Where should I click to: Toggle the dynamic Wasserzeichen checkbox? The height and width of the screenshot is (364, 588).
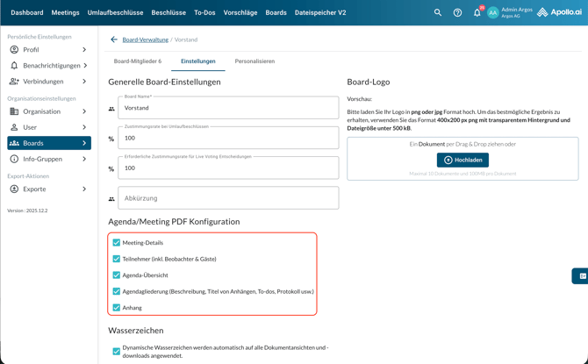(x=117, y=352)
